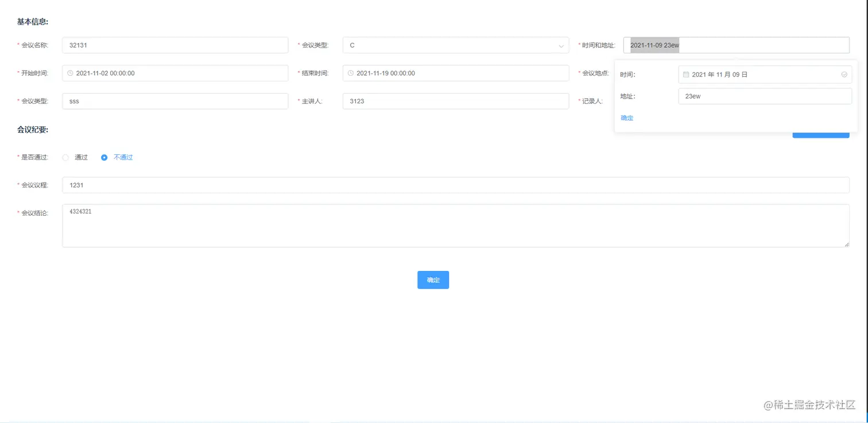Click inside the 会议结论 textarea
The image size is (868, 423).
click(456, 226)
